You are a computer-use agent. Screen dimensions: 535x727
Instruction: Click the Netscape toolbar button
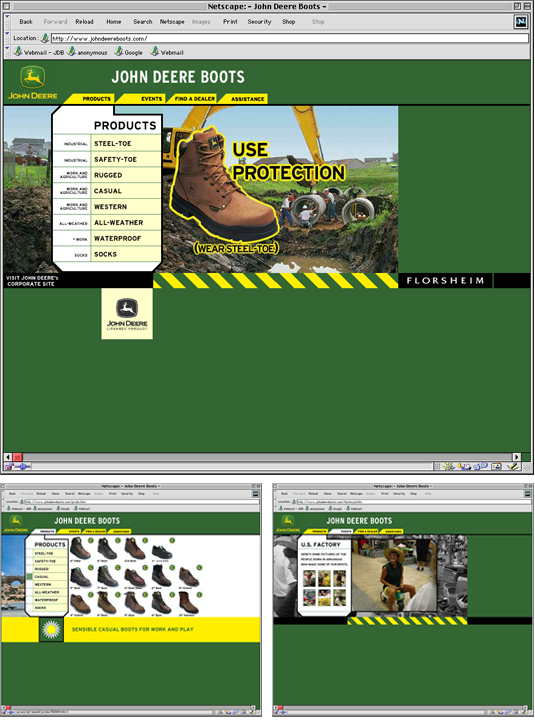tap(172, 22)
